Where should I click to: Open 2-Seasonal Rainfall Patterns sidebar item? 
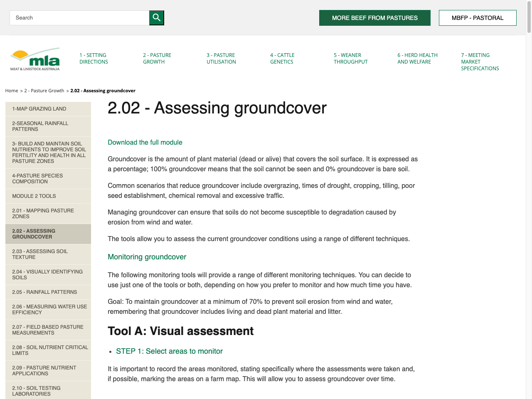click(40, 126)
